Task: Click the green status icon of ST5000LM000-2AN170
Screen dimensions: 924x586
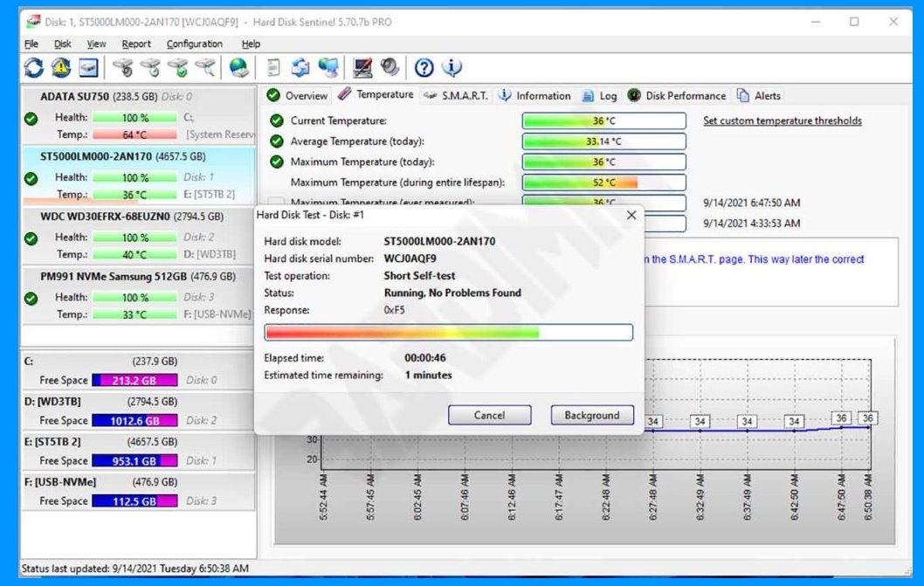Action: [x=31, y=178]
